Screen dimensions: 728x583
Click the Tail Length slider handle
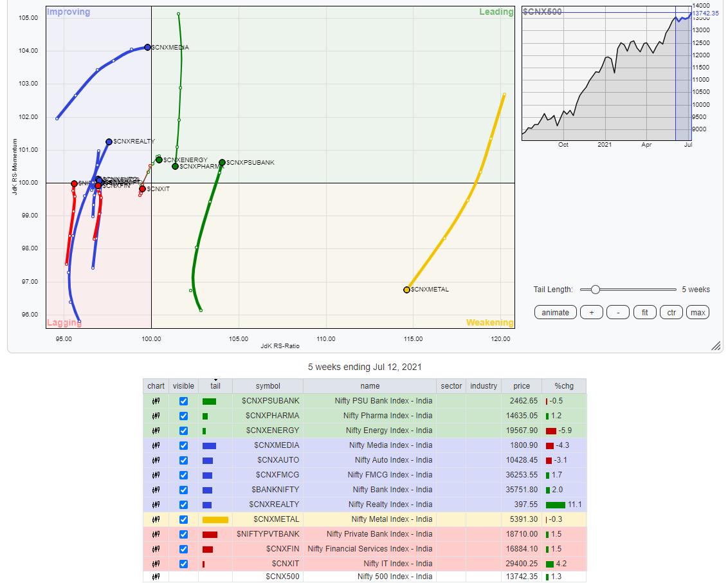pyautogui.click(x=595, y=290)
